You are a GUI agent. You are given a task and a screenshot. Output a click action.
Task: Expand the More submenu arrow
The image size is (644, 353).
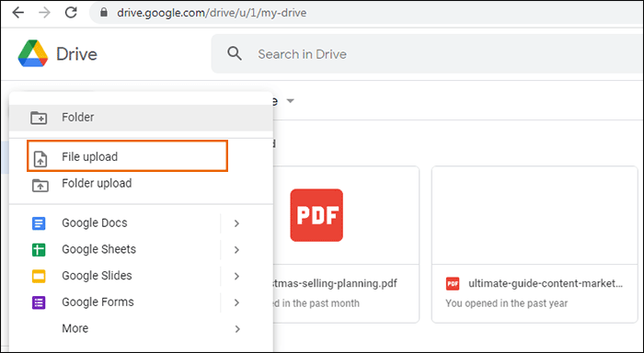pos(236,329)
